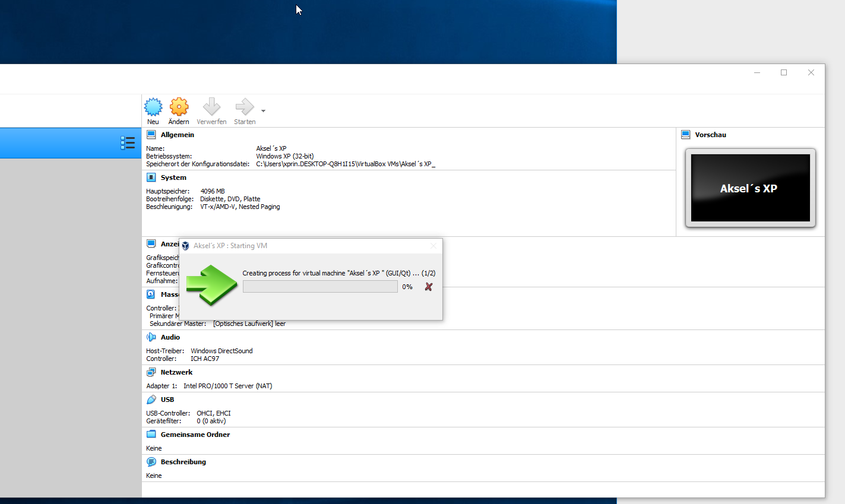Image resolution: width=845 pixels, height=504 pixels.
Task: Open the Gemeinsame Ordner section heading
Action: (195, 435)
